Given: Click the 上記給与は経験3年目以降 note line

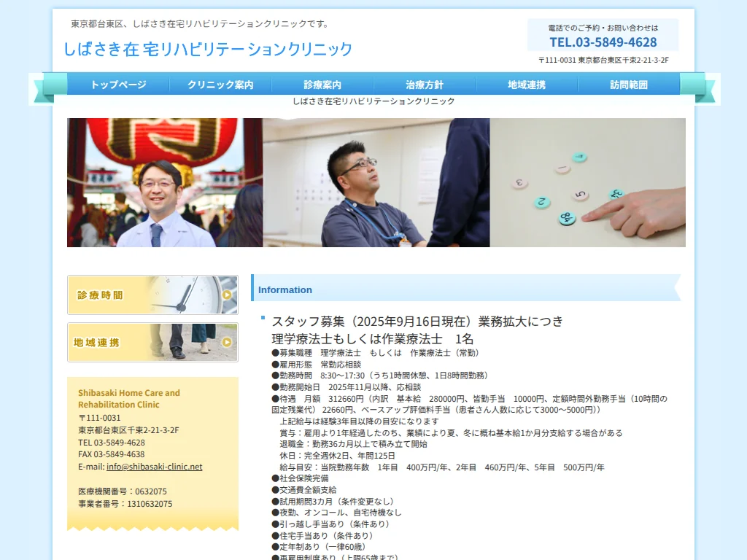Looking at the screenshot, I should click(359, 421).
